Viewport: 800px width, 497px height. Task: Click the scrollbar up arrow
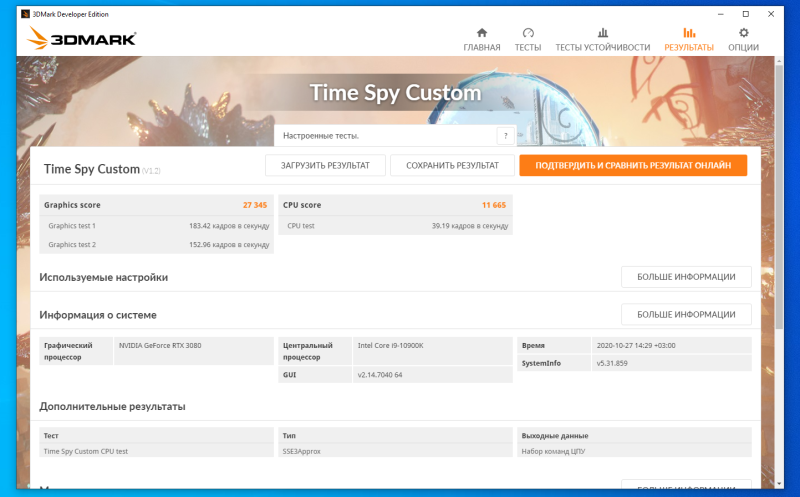coord(779,61)
